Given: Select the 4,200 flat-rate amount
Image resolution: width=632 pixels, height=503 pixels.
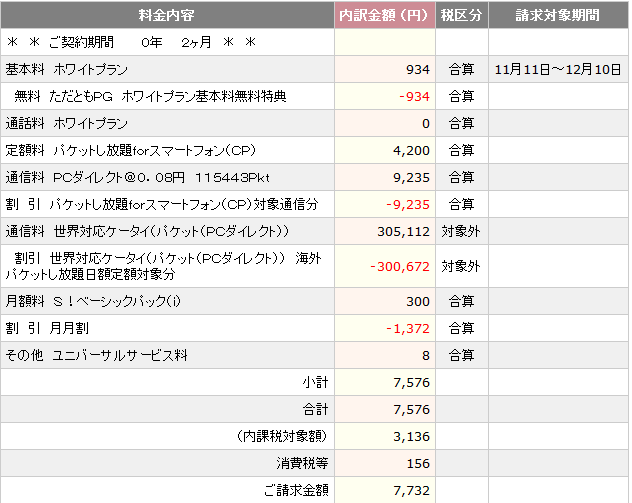Looking at the screenshot, I should coord(412,151).
